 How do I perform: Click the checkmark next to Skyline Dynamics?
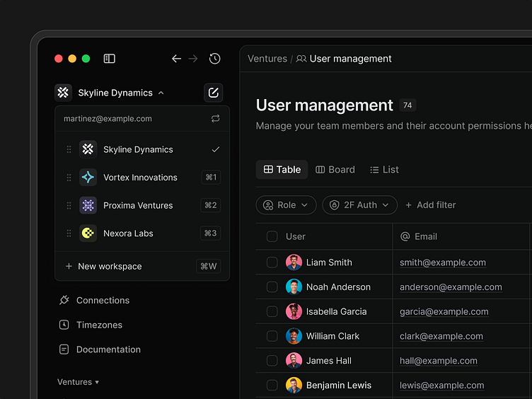pyautogui.click(x=216, y=149)
